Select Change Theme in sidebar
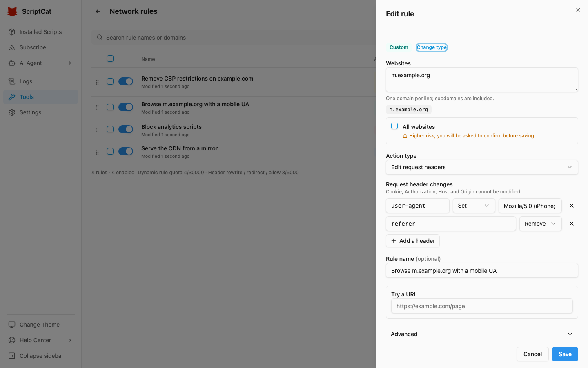The width and height of the screenshot is (588, 368). 40,325
